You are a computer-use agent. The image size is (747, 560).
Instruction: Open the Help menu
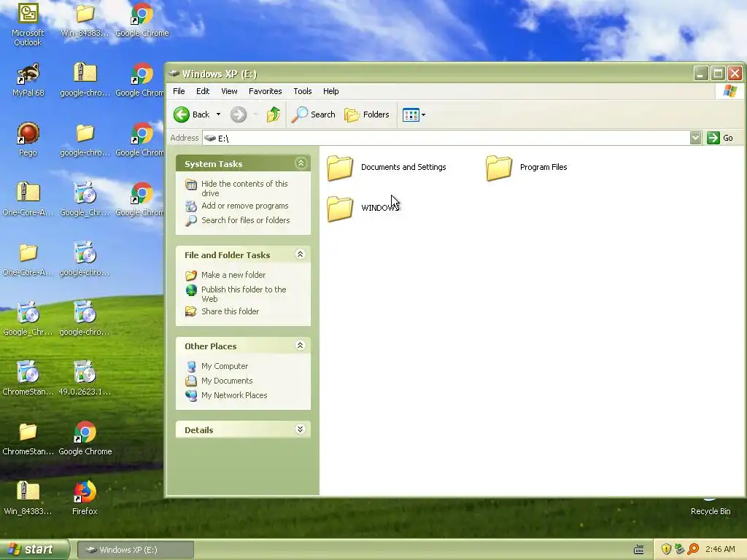click(x=331, y=91)
